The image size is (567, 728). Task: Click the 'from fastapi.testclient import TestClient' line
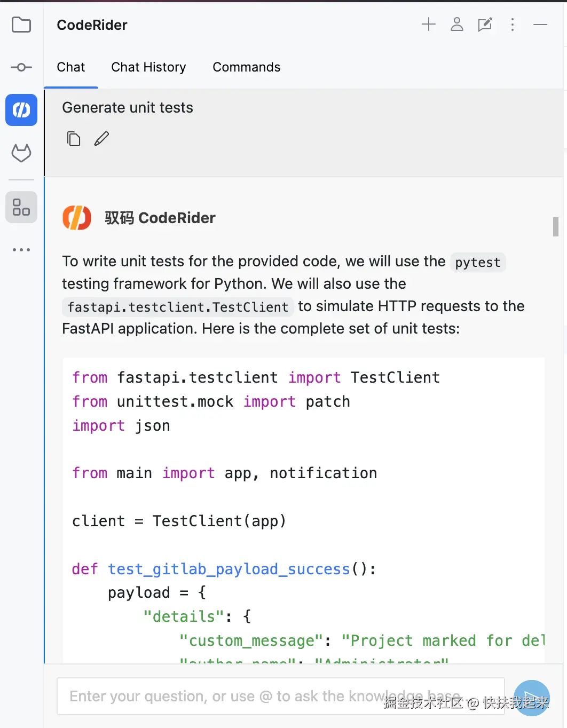coord(256,377)
